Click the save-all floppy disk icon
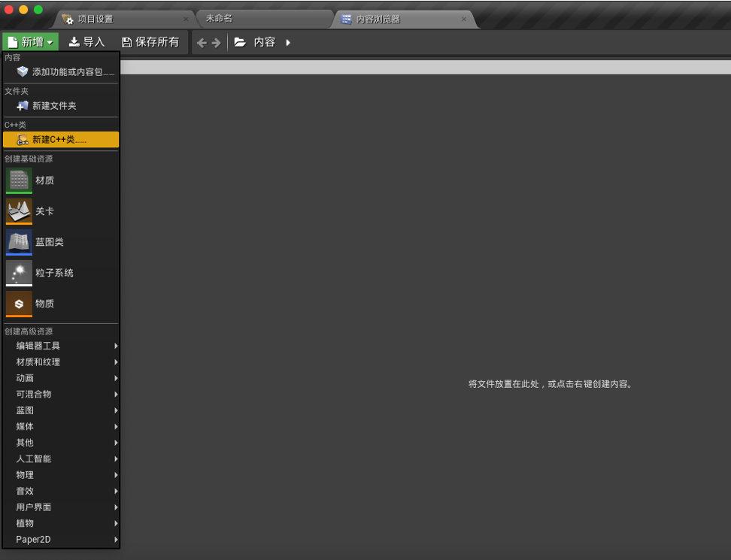Screen dimensions: 731x560 pyautogui.click(x=126, y=42)
